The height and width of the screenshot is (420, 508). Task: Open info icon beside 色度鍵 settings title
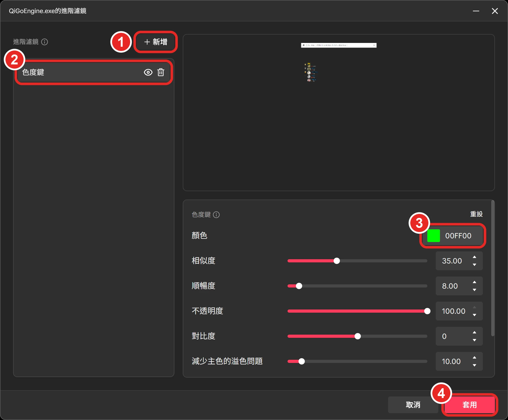pyautogui.click(x=216, y=215)
